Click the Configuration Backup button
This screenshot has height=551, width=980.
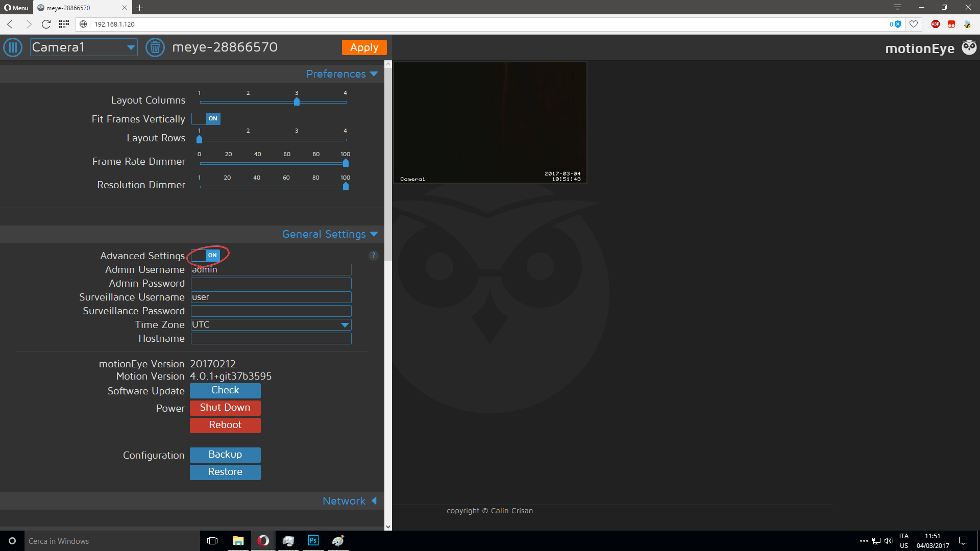[225, 455]
